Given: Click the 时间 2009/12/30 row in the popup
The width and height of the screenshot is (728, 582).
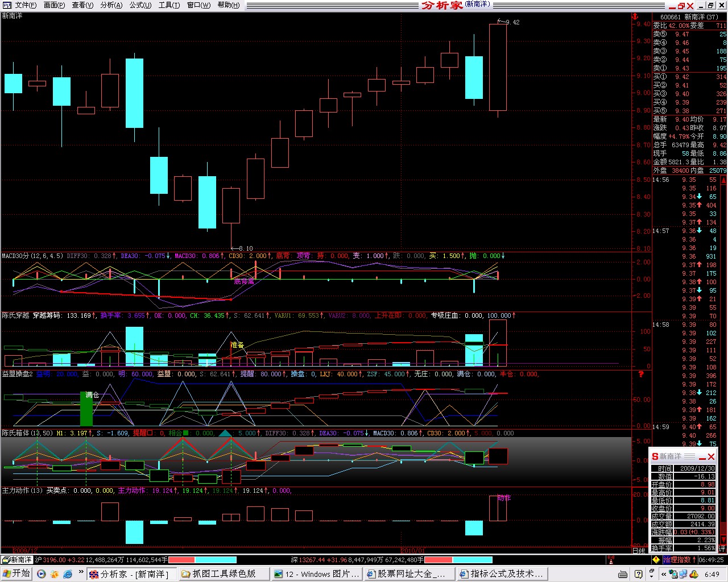Looking at the screenshot, I should coord(683,468).
